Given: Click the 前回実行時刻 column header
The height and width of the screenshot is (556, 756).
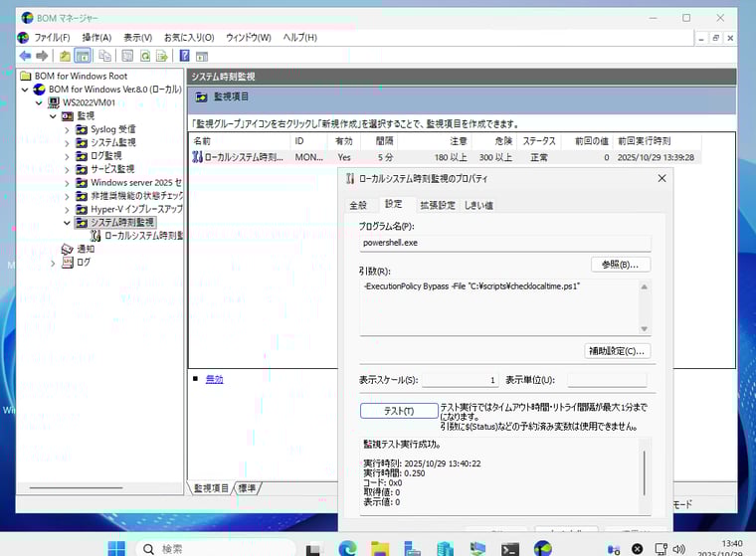Looking at the screenshot, I should coord(658,141).
